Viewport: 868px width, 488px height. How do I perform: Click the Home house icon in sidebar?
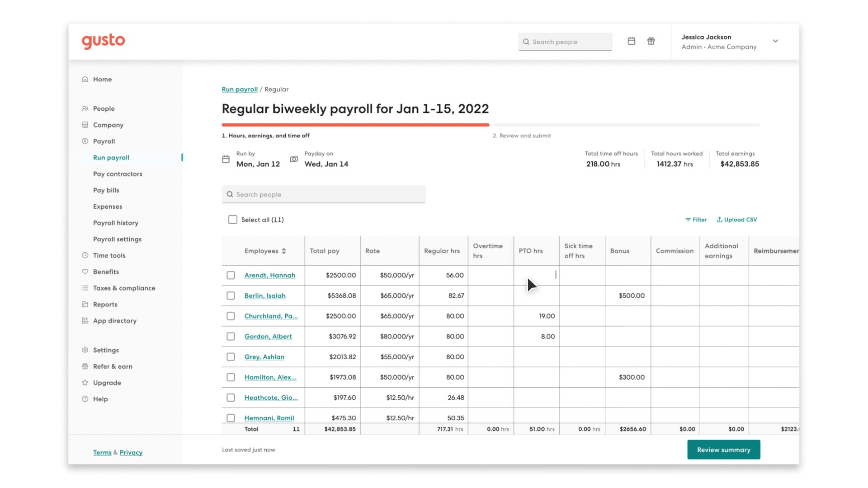pyautogui.click(x=85, y=79)
